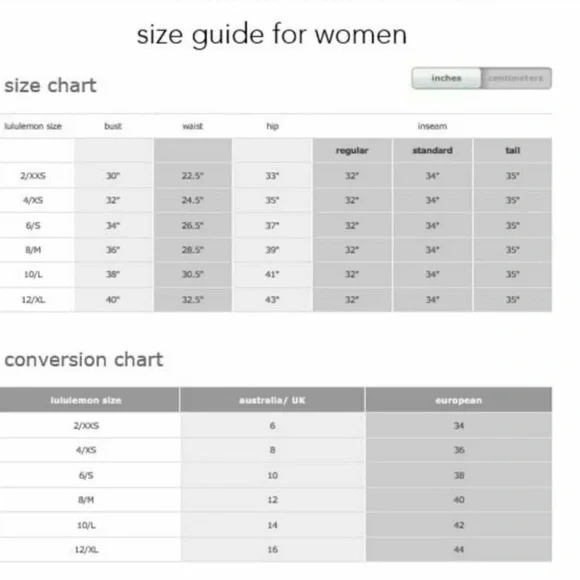The height and width of the screenshot is (580, 580).
Task: Click the european size 44 cell
Action: pyautogui.click(x=459, y=550)
